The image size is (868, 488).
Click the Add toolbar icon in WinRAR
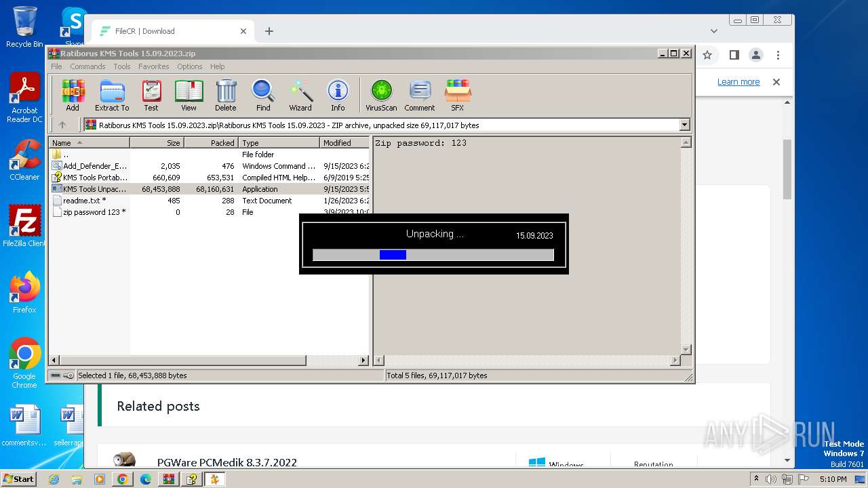click(x=73, y=95)
